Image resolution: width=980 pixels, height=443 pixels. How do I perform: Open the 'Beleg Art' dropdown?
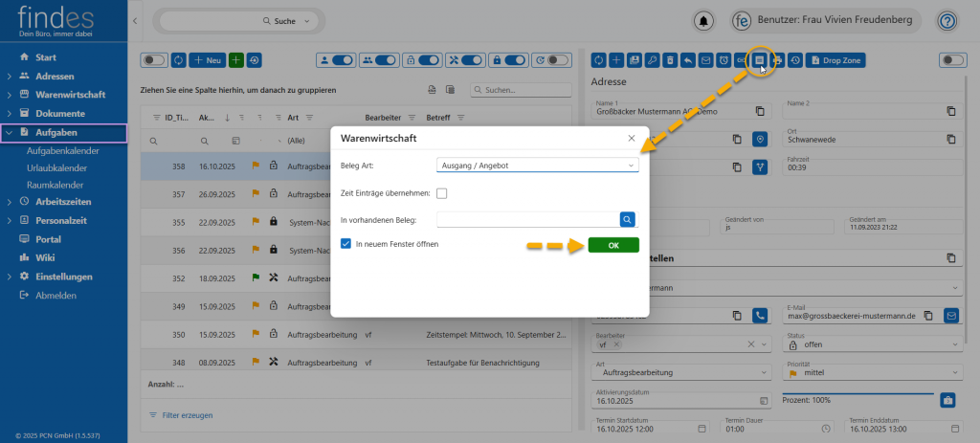pyautogui.click(x=537, y=166)
